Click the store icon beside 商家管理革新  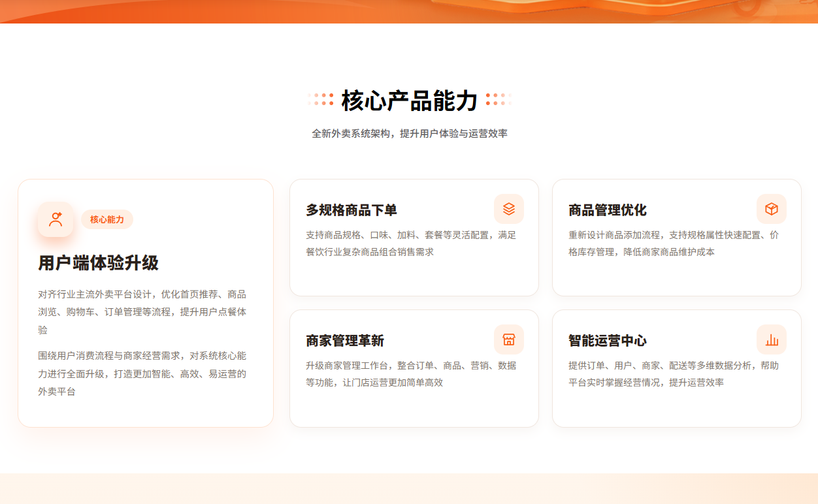click(x=509, y=339)
